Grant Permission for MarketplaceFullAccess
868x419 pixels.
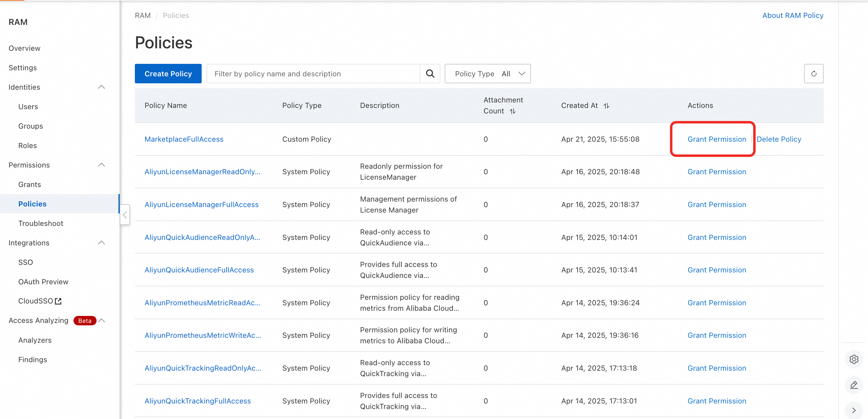click(x=717, y=139)
